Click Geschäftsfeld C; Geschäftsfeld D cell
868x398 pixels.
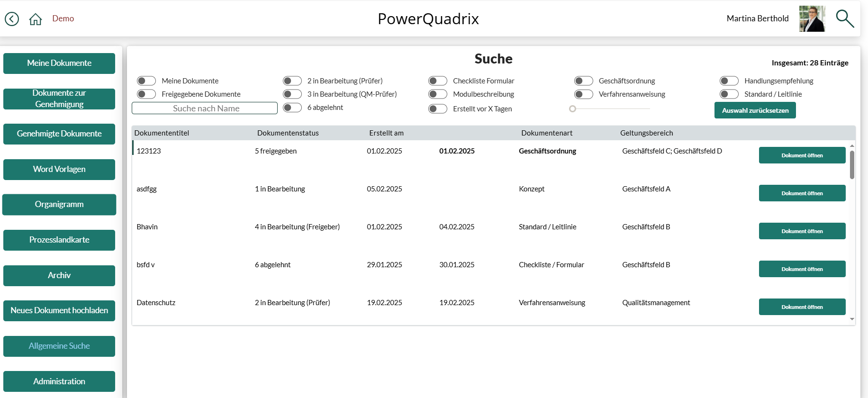[x=672, y=151]
